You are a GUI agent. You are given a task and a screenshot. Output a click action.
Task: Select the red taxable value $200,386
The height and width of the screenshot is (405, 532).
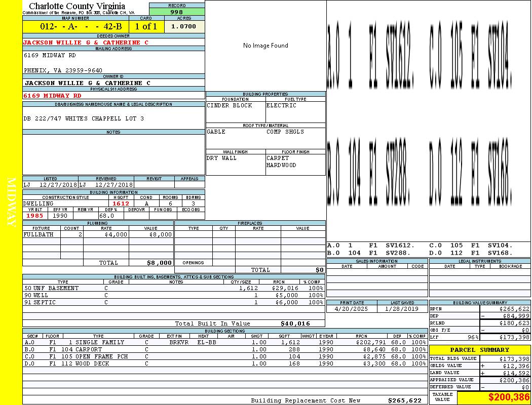[509, 397]
